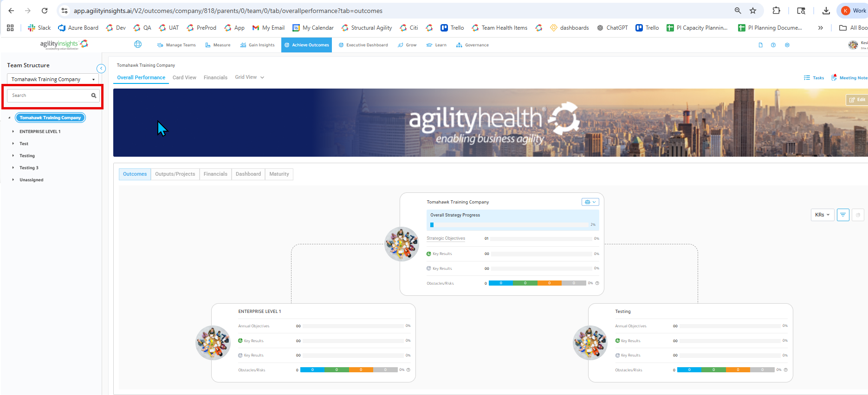Click help icon next to Tomahawk Obstacles/Risks bar

coord(597,283)
